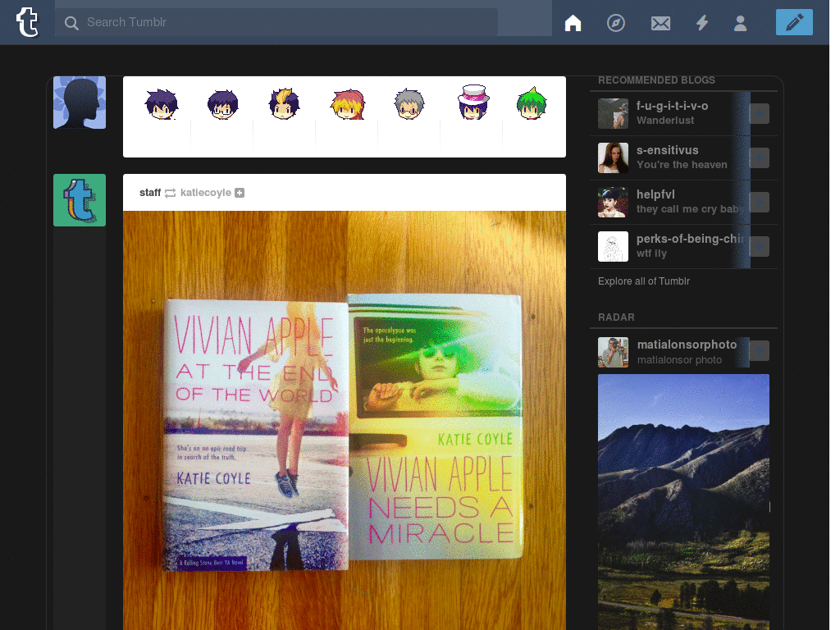Viewport: 840px width, 630px height.
Task: Click the Search Tumblr field
Action: point(276,22)
